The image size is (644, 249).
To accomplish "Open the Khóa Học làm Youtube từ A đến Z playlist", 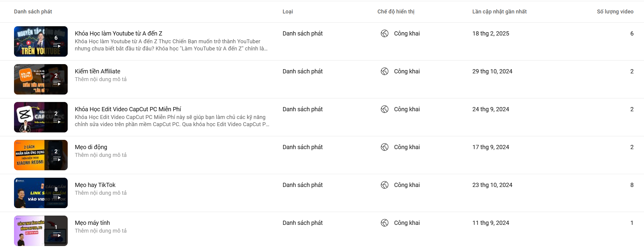I will click(x=118, y=33).
